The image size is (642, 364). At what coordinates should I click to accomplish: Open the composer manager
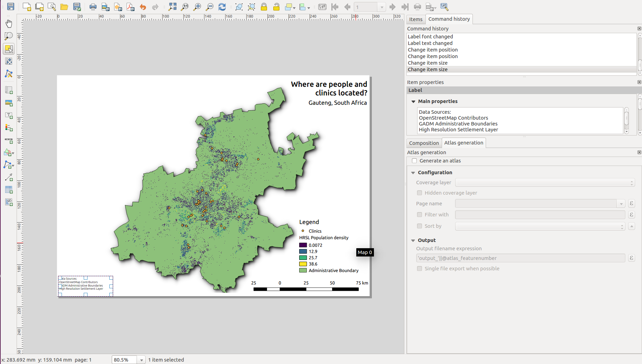coord(52,7)
